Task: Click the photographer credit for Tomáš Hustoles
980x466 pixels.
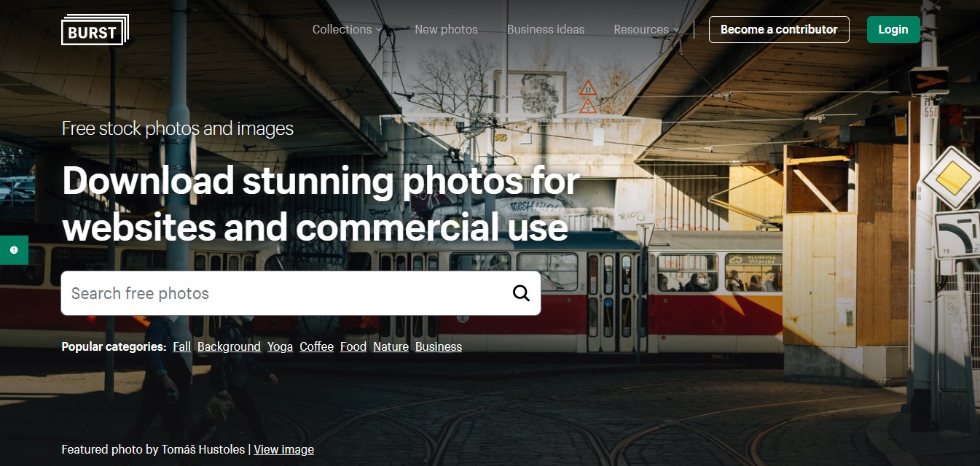Action: tap(203, 449)
